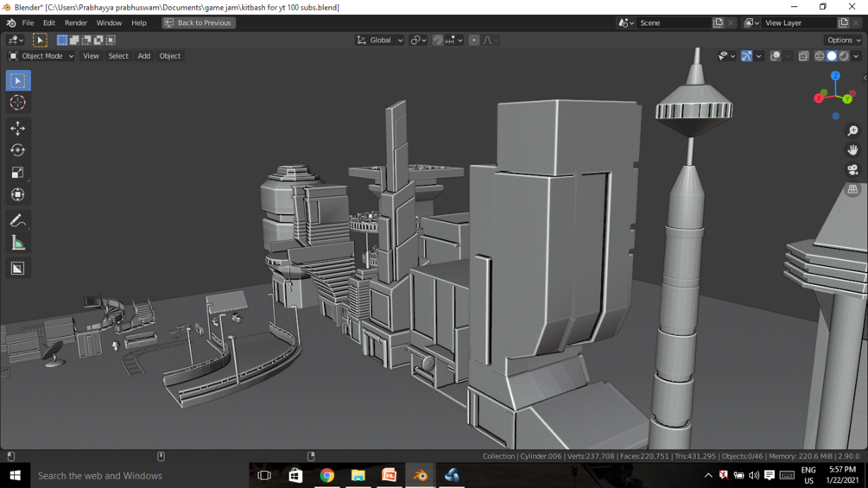Click the Scene name field
This screenshot has width=868, height=488.
674,23
